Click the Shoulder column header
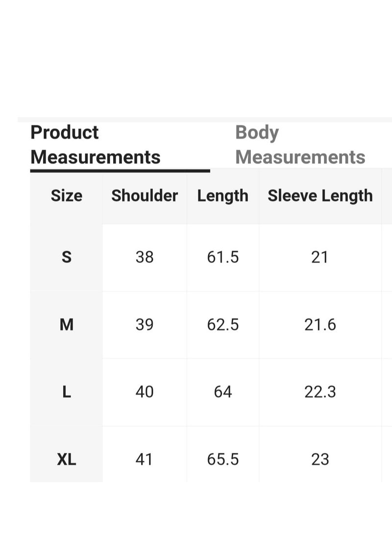This screenshot has height=537, width=392. click(x=145, y=196)
